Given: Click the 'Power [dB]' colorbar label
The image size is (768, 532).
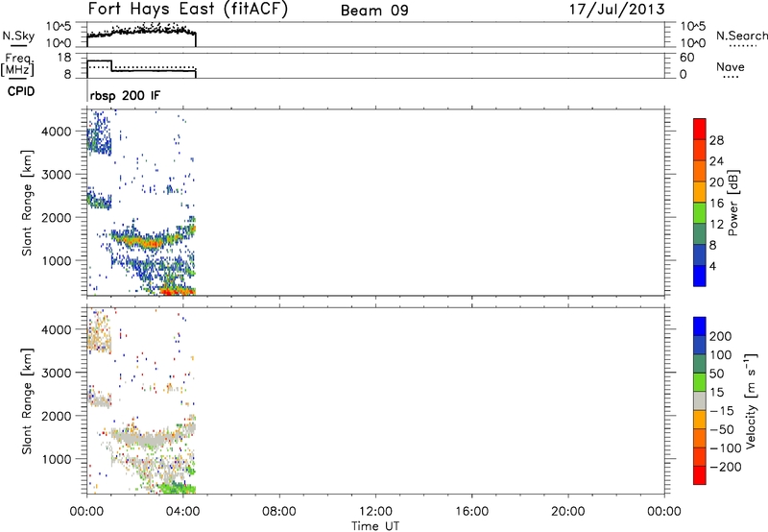Looking at the screenshot, I should point(732,203).
